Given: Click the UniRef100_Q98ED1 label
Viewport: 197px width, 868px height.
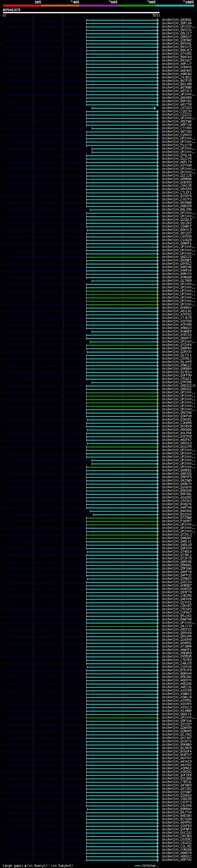Looking at the screenshot, I should point(176,470).
